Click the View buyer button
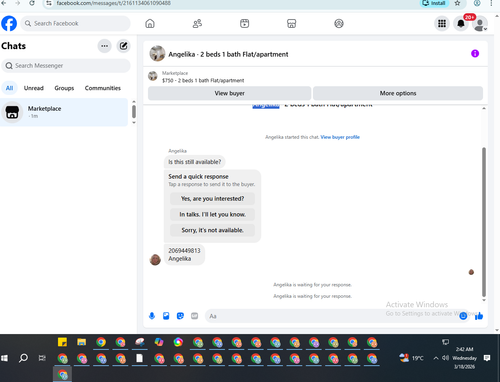 [x=229, y=93]
